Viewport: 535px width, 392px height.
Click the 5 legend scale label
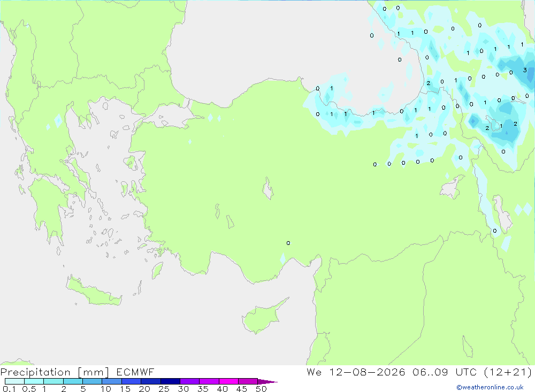pos(83,389)
